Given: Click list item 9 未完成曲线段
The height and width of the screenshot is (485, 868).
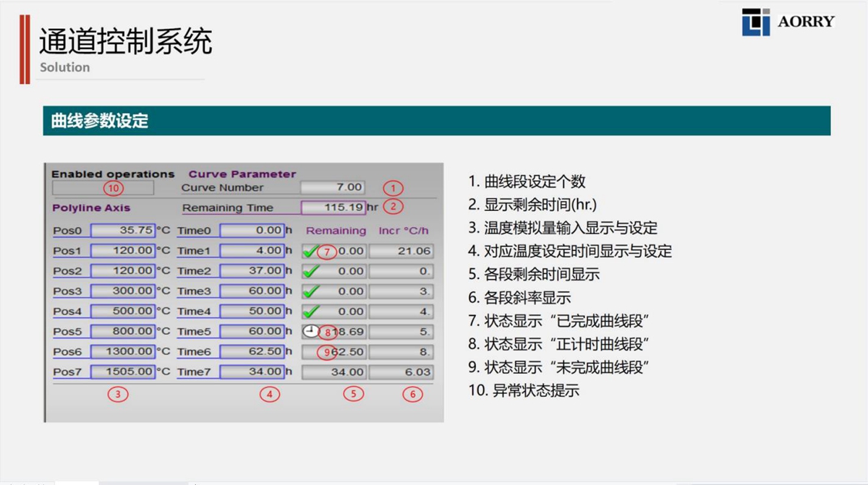Looking at the screenshot, I should coord(558,367).
